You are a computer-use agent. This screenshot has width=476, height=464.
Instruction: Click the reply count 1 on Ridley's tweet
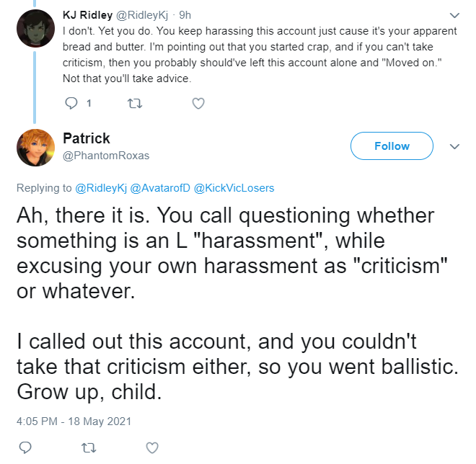[89, 104]
